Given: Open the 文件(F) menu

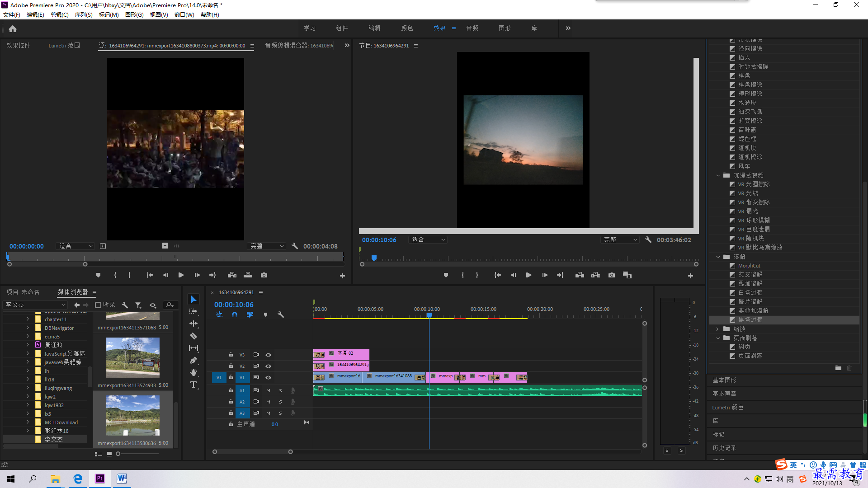Looking at the screenshot, I should pyautogui.click(x=12, y=15).
